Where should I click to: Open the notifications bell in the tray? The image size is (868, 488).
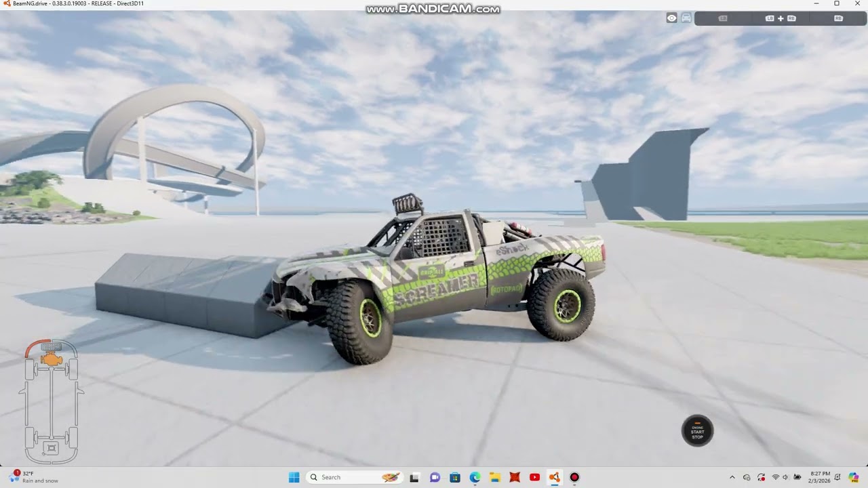click(838, 477)
